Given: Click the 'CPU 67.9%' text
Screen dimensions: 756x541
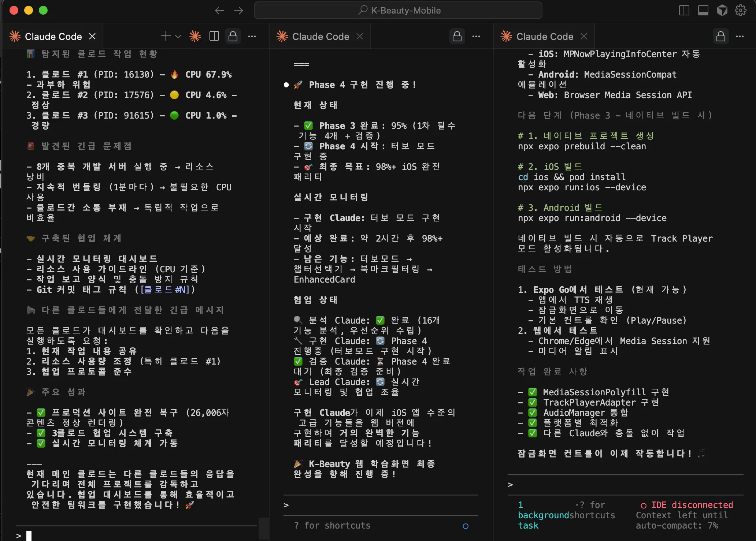Looking at the screenshot, I should coord(208,75).
